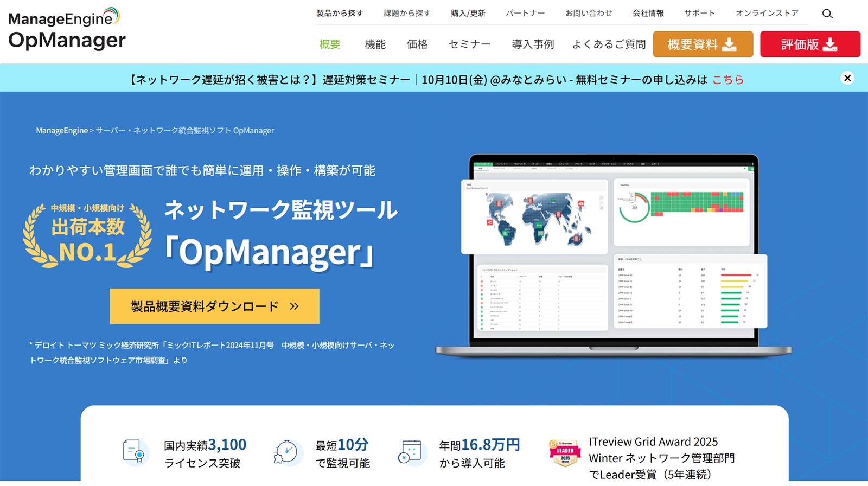Click the laptop dashboard screenshot image
This screenshot has width=868, height=486.
(x=613, y=255)
